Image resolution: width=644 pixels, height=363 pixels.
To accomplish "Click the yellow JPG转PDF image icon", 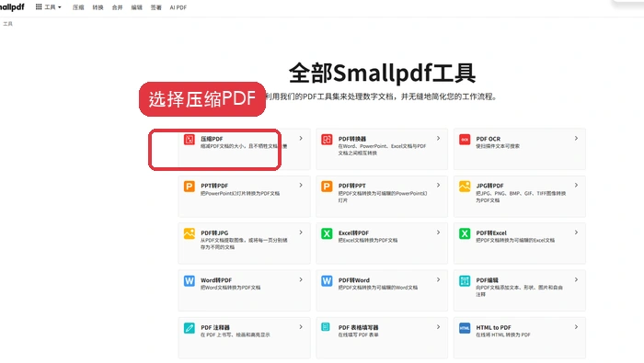I will click(x=465, y=187).
